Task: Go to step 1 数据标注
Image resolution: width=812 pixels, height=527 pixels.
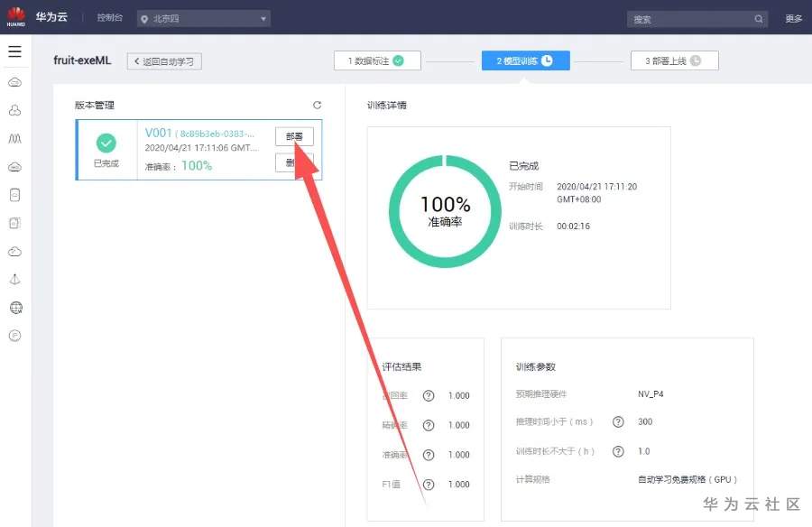Action: coord(377,60)
